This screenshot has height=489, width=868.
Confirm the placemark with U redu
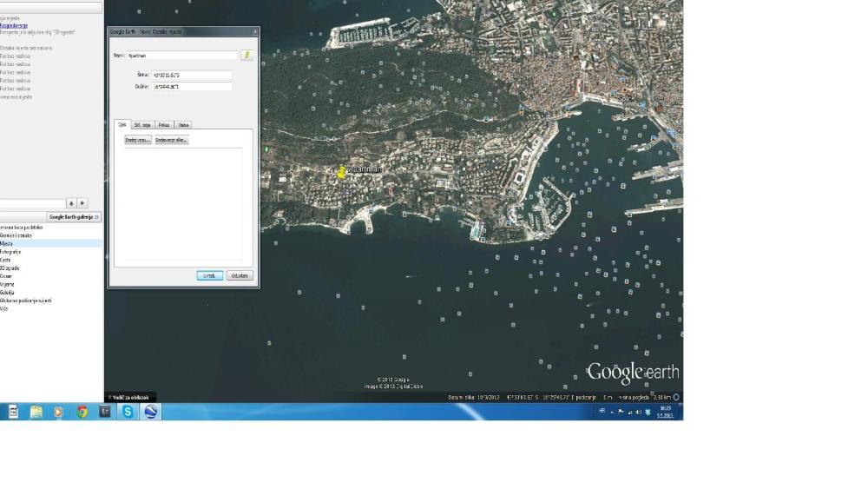click(x=210, y=275)
